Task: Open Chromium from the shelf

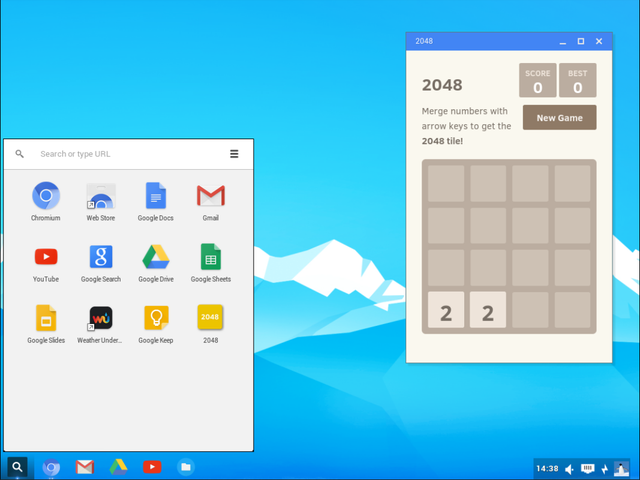Action: pyautogui.click(x=51, y=467)
